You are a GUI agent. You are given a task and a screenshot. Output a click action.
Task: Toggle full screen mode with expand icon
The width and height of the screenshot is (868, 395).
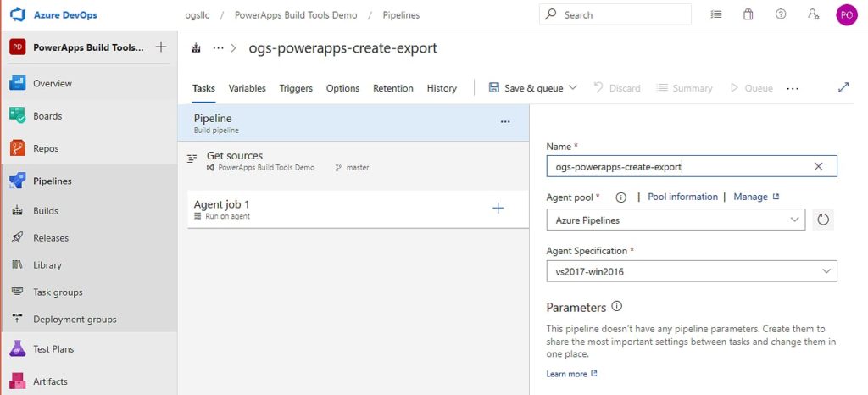[x=843, y=88]
